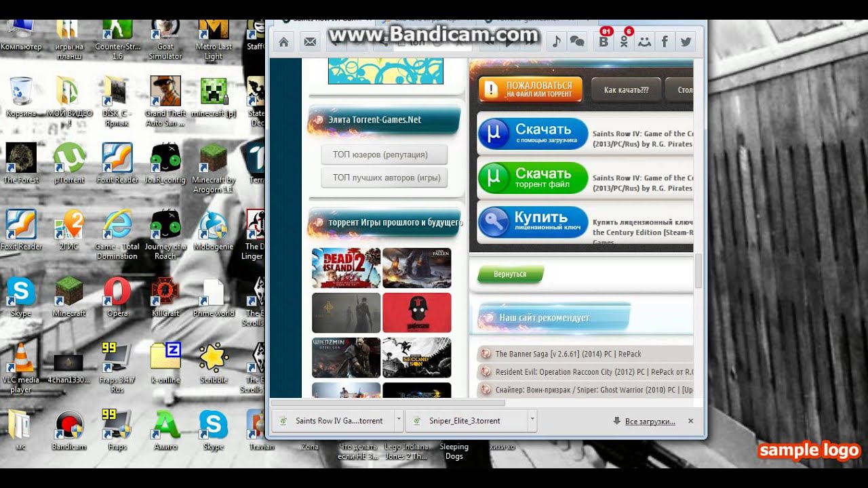
Task: Open the Все загрузки link
Action: tap(650, 421)
